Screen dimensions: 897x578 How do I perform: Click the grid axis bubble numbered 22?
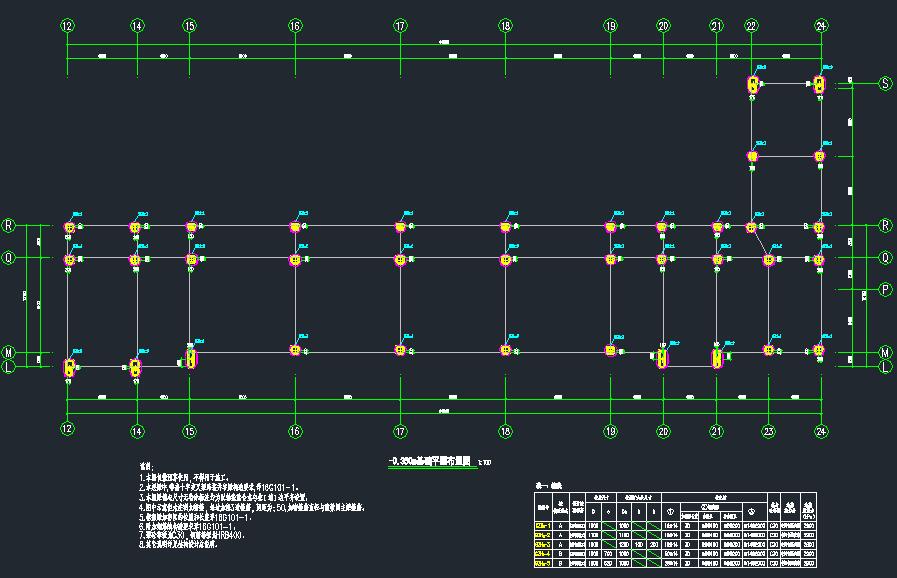click(x=751, y=26)
